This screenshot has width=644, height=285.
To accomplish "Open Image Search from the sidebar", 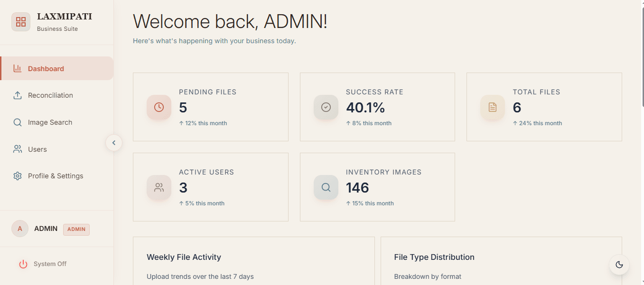I will tap(50, 122).
